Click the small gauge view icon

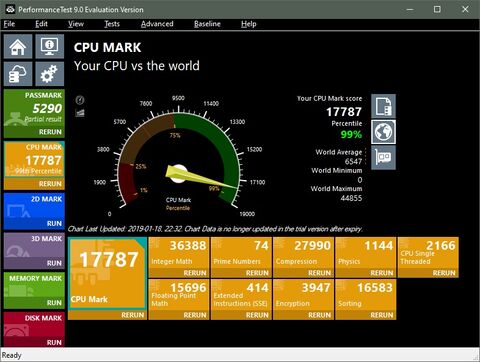pos(80,100)
